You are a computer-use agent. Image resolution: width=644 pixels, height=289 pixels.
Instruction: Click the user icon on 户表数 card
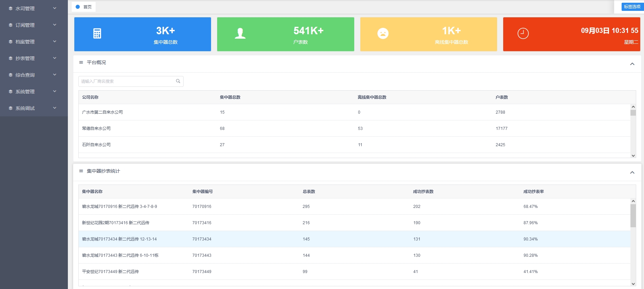240,33
